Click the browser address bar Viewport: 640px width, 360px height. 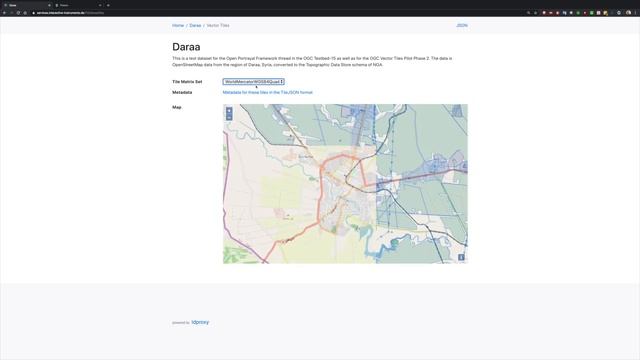[278, 13]
